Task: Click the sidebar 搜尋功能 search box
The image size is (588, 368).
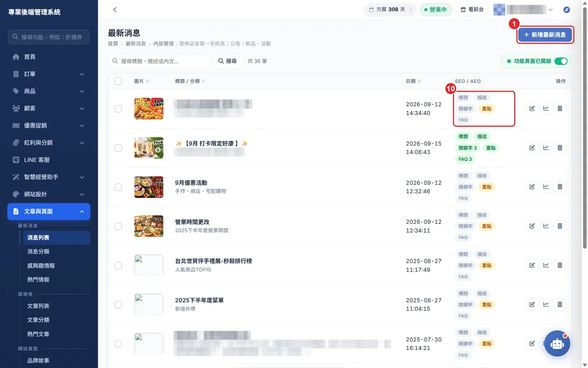Action: (49, 37)
